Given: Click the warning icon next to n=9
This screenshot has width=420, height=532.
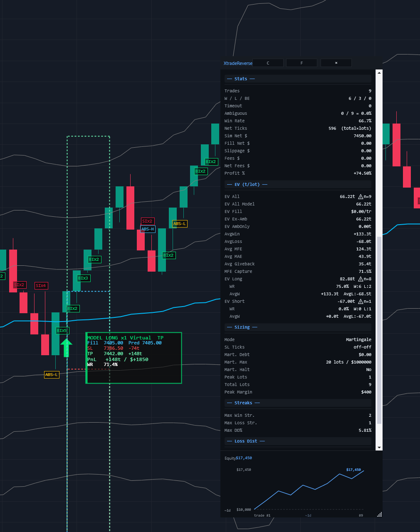Looking at the screenshot, I should pos(361,196).
